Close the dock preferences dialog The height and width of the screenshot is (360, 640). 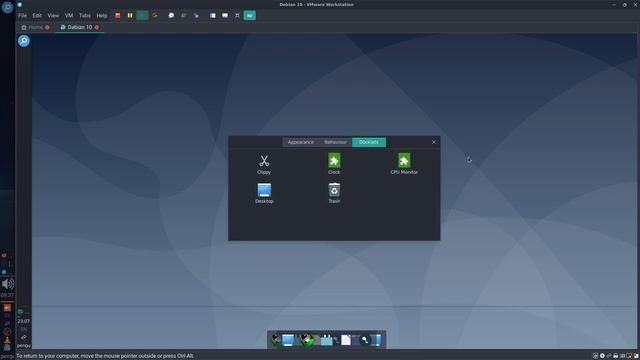[x=434, y=142]
